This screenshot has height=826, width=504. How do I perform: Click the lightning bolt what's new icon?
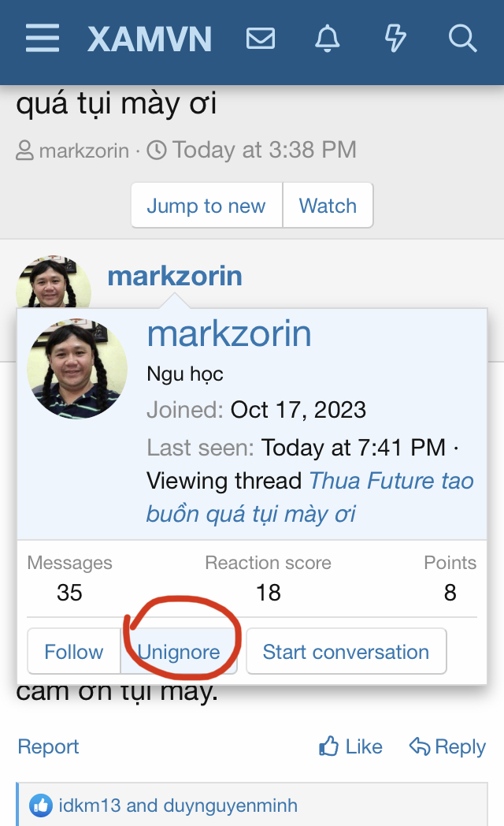(x=394, y=39)
